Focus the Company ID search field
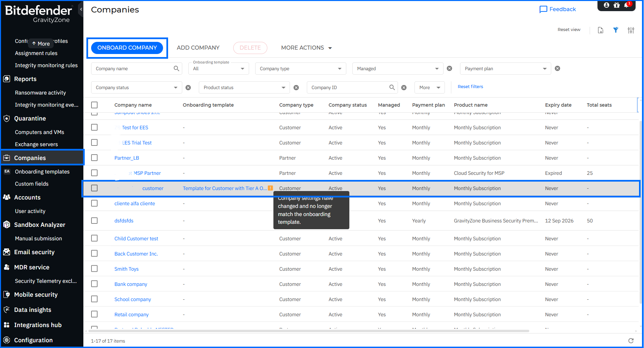This screenshot has width=644, height=348. point(352,87)
